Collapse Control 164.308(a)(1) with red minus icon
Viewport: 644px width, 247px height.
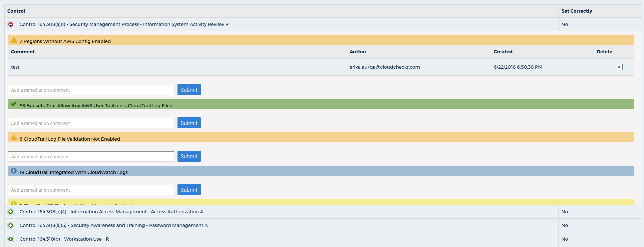pos(11,24)
